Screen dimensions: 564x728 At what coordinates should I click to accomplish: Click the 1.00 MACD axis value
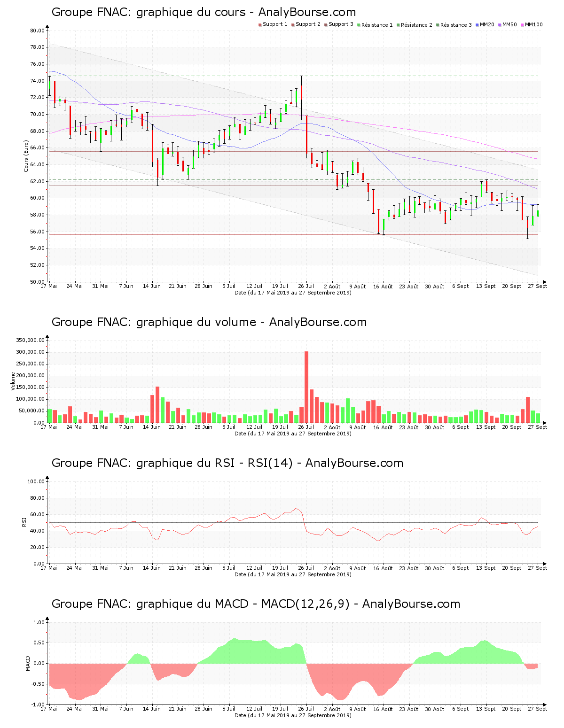click(39, 622)
